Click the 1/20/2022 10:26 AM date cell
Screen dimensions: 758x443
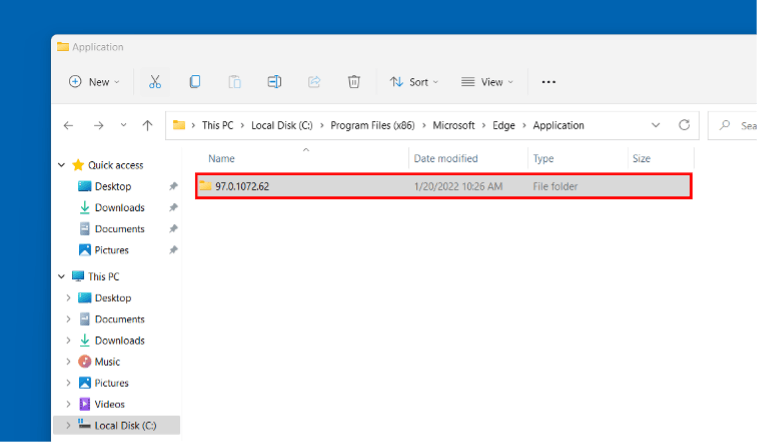(458, 186)
